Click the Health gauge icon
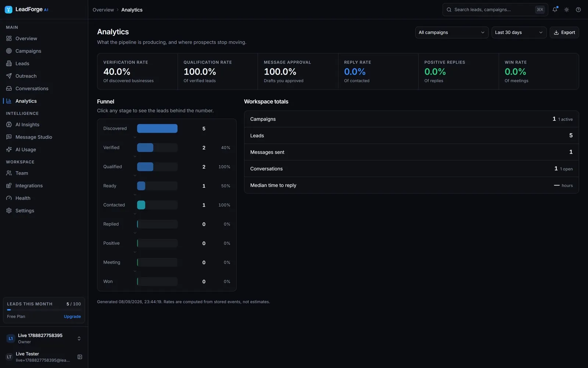Screen dimensions: 588x368 [x=9, y=198]
